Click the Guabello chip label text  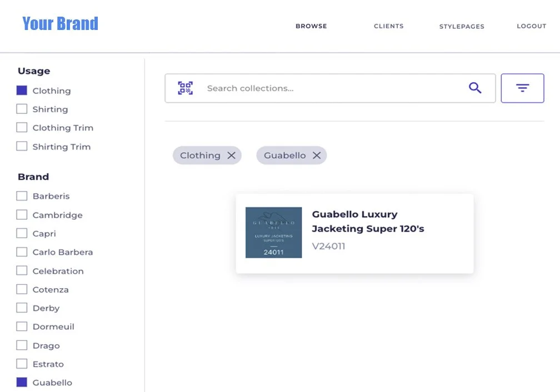coord(284,155)
